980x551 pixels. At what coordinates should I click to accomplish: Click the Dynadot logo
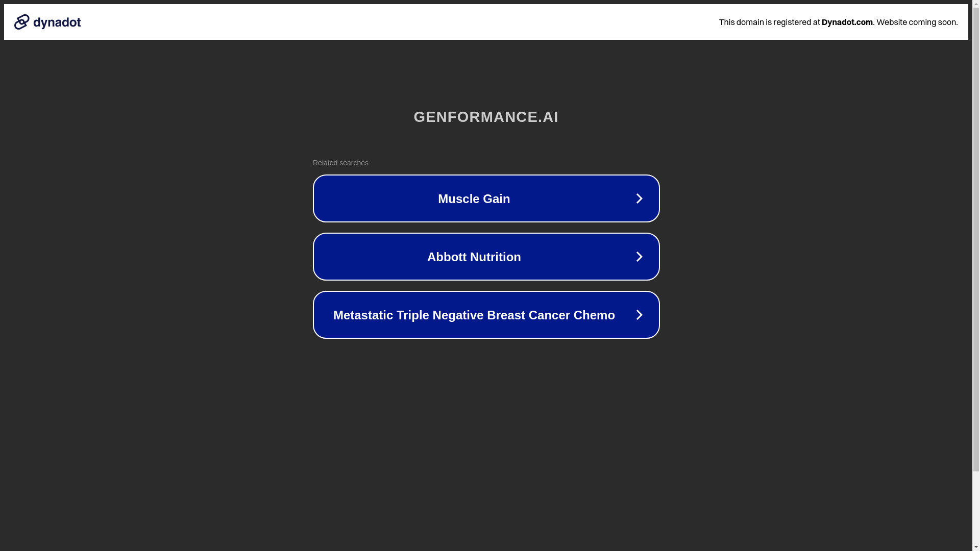pos(47,22)
